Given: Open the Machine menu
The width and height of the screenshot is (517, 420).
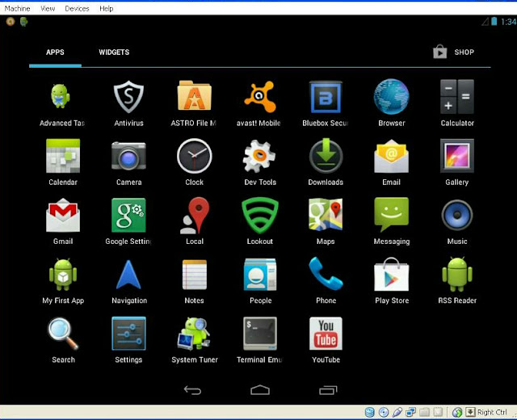Looking at the screenshot, I should click(x=17, y=9).
